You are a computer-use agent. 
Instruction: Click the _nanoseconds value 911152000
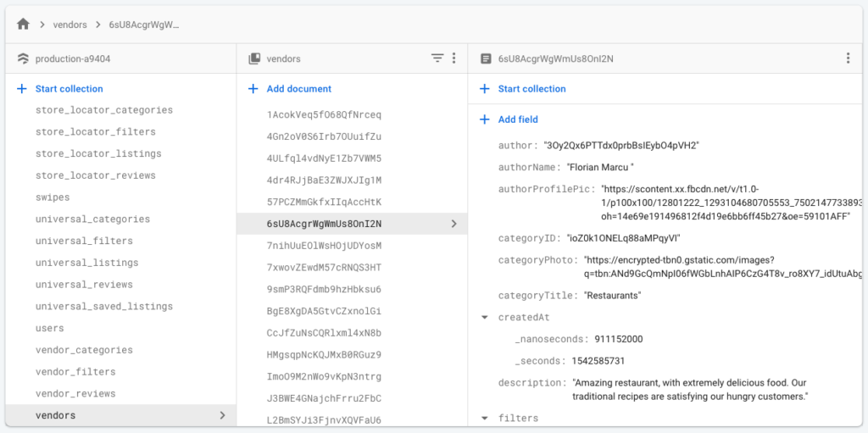pyautogui.click(x=619, y=340)
